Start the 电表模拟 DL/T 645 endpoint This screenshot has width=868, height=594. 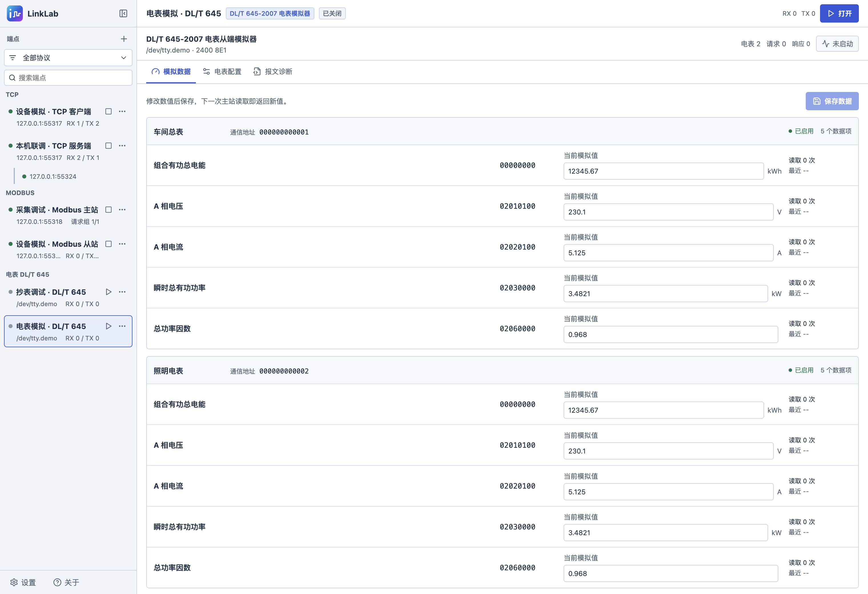(x=108, y=326)
